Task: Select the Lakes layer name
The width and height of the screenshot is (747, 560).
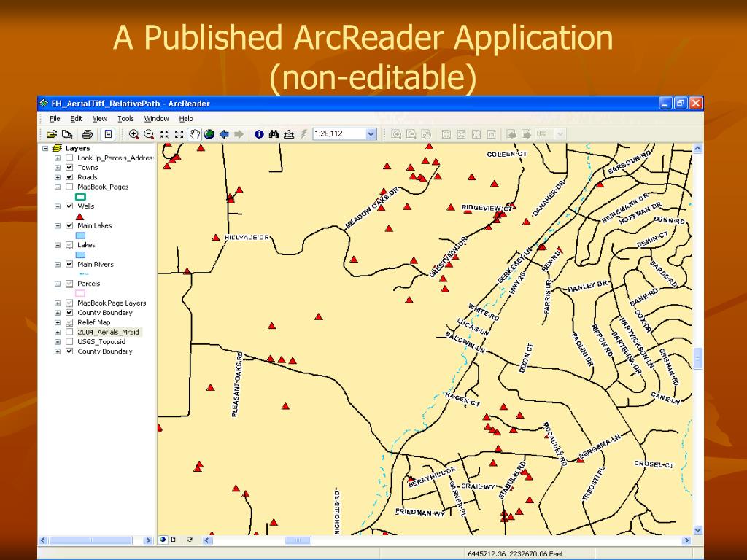Action: tap(86, 245)
